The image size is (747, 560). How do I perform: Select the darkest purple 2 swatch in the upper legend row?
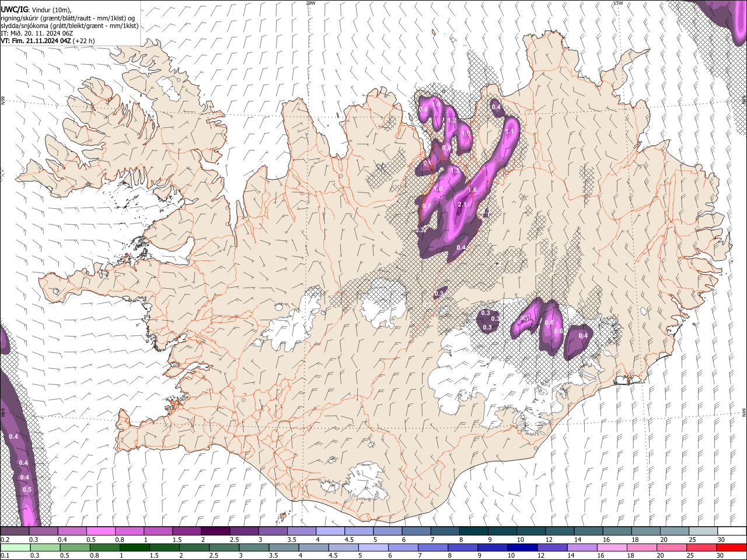[x=215, y=531]
